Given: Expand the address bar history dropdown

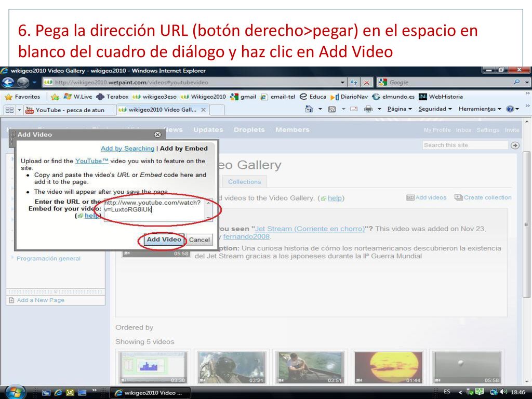Looking at the screenshot, I should coord(343,82).
